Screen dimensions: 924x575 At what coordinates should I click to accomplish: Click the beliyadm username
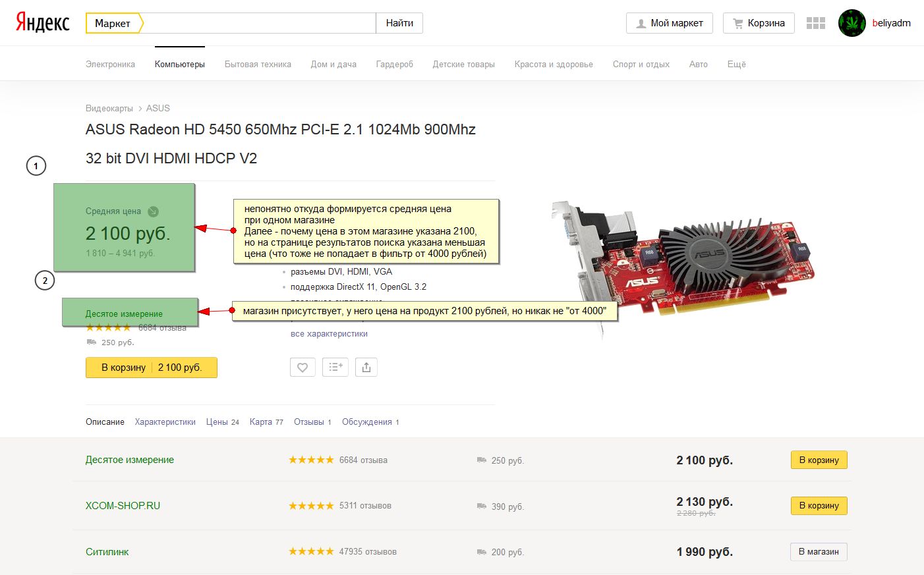point(892,23)
